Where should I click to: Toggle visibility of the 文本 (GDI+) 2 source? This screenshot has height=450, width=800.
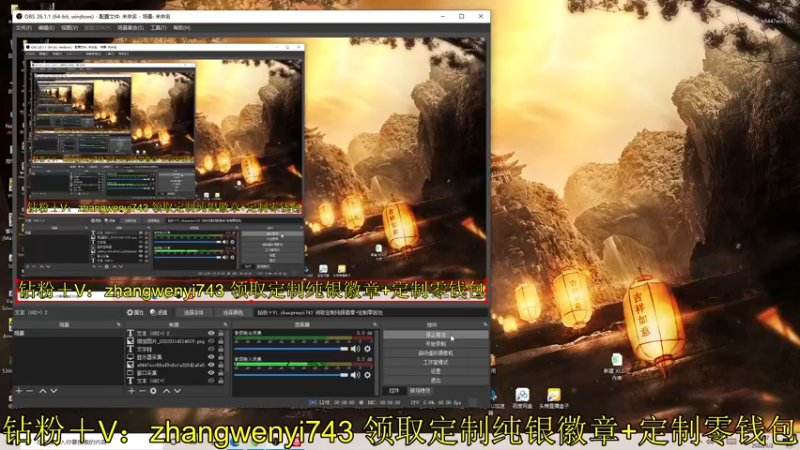[x=211, y=333]
